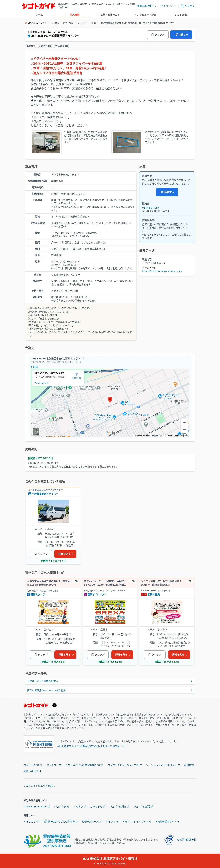Click the white van photo on job card

click(x=53, y=511)
